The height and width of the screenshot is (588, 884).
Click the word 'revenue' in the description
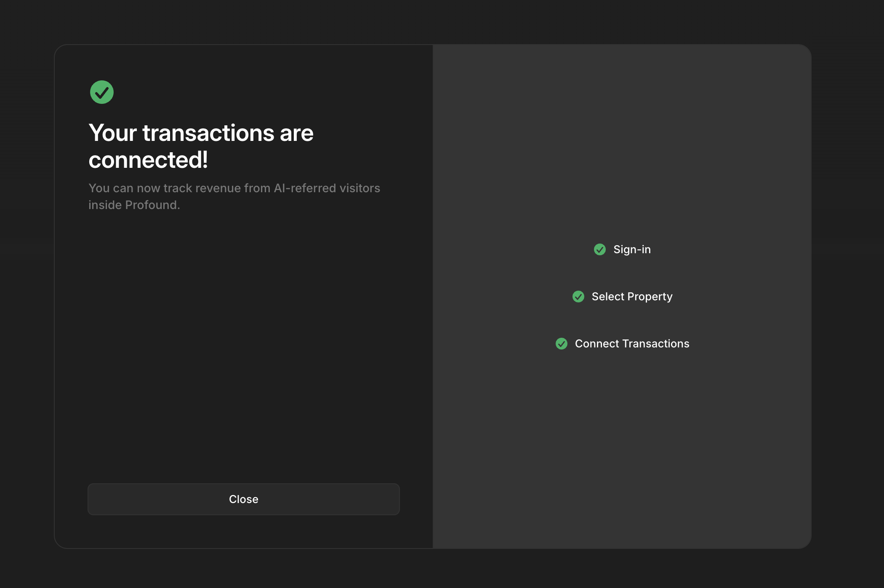(218, 188)
